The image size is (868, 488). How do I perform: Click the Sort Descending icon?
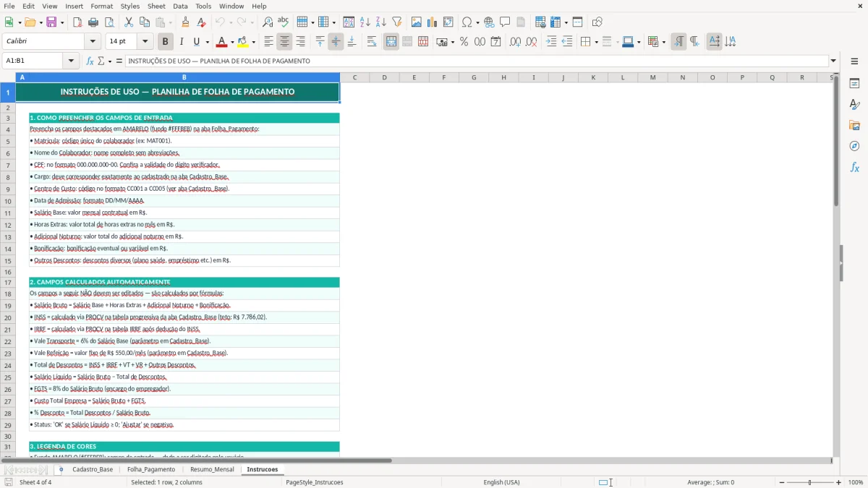coord(381,22)
